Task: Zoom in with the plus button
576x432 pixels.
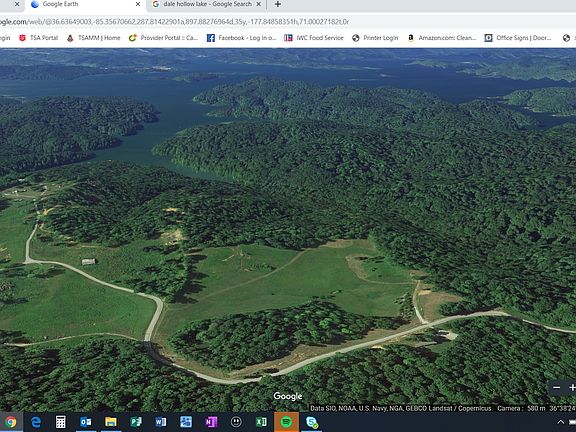Action: coord(572,388)
